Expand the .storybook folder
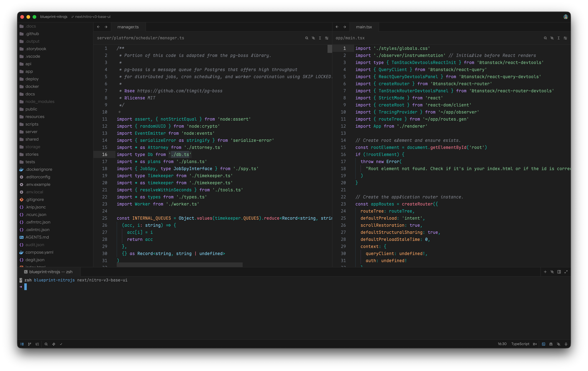The image size is (588, 371). (x=55, y=49)
